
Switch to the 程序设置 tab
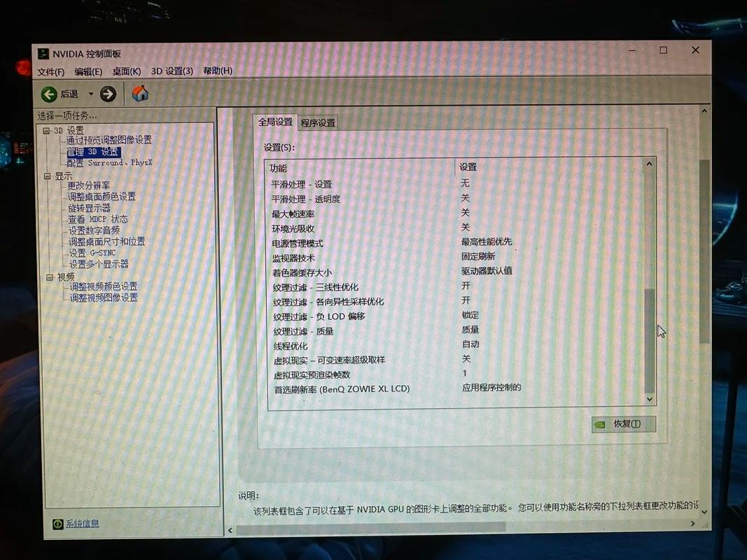tap(318, 122)
